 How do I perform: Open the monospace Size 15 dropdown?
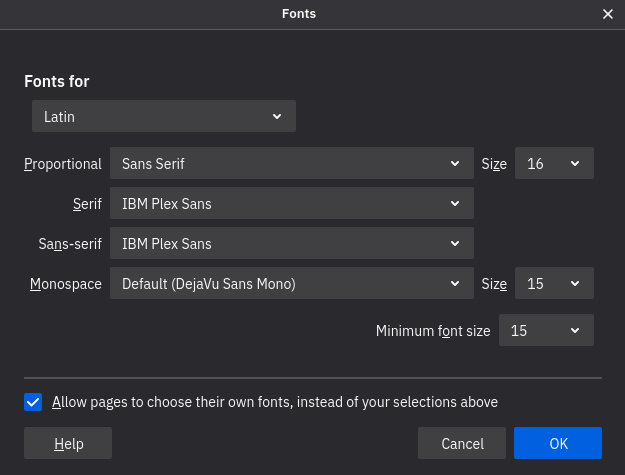[x=554, y=283]
